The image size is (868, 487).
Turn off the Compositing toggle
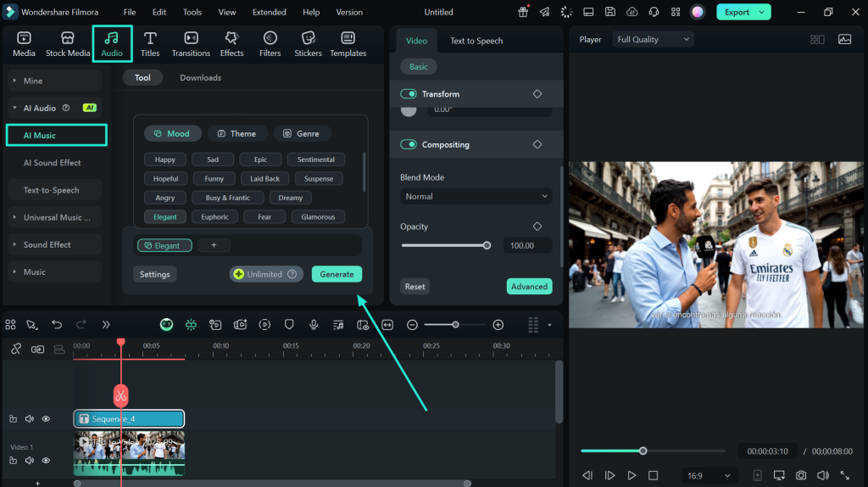click(409, 145)
